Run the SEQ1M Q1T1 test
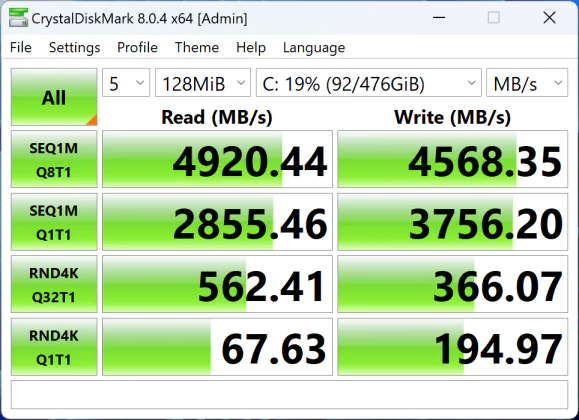This screenshot has width=579, height=420. 54,222
